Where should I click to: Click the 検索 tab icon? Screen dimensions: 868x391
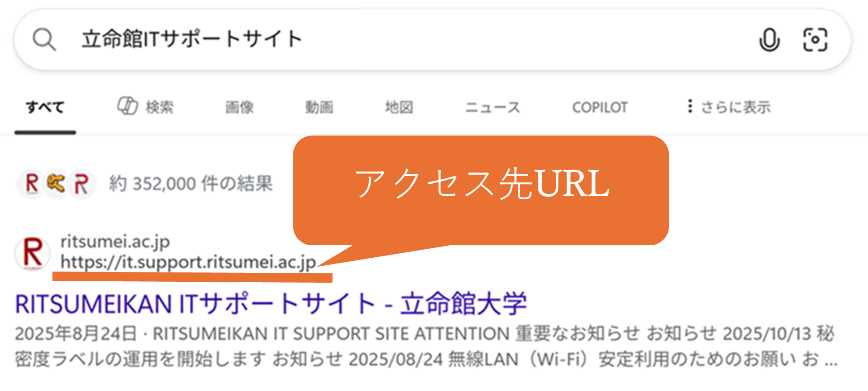[127, 106]
